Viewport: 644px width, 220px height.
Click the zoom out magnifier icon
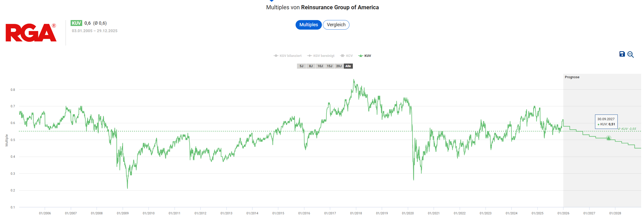630,55
